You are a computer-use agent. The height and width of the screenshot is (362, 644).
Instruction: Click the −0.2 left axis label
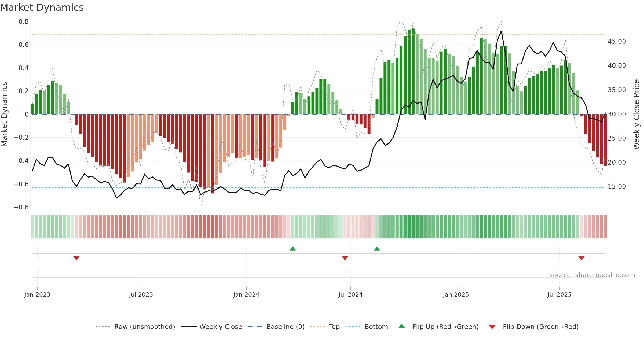(21, 138)
